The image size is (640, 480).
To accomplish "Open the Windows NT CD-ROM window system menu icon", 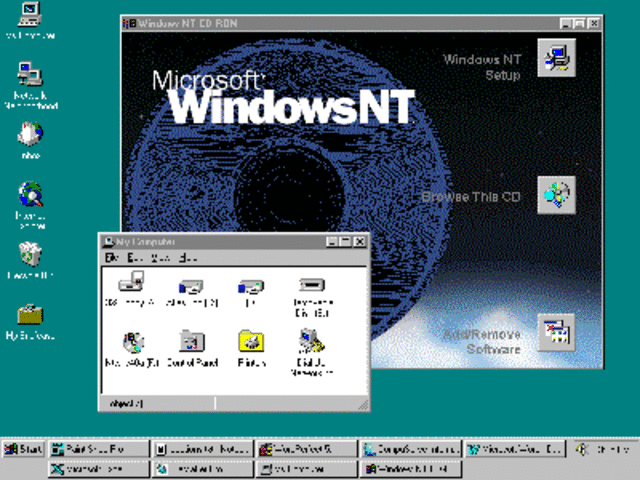I will [129, 23].
